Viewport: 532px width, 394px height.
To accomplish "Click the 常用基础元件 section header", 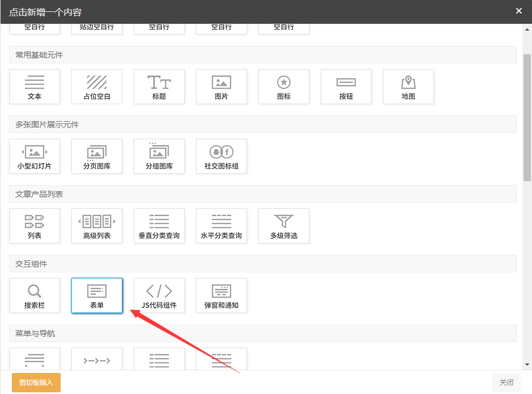I will coord(263,55).
